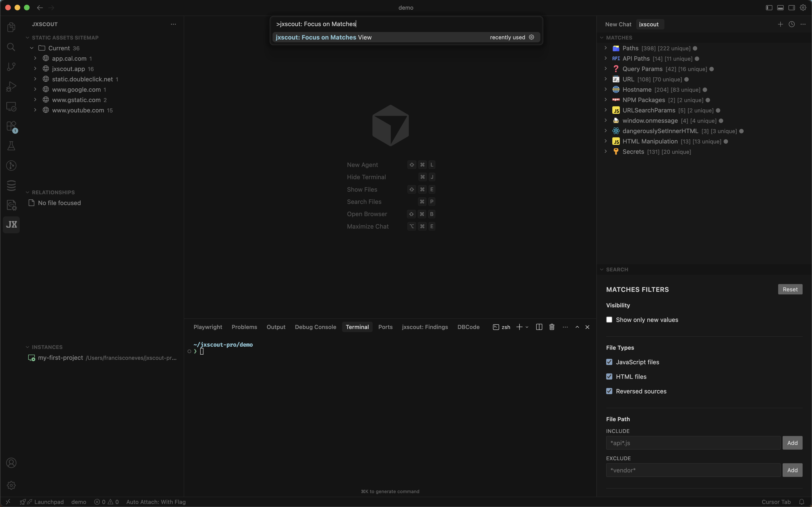The image size is (812, 507).
Task: Switch to the New Chat tab
Action: tap(618, 24)
